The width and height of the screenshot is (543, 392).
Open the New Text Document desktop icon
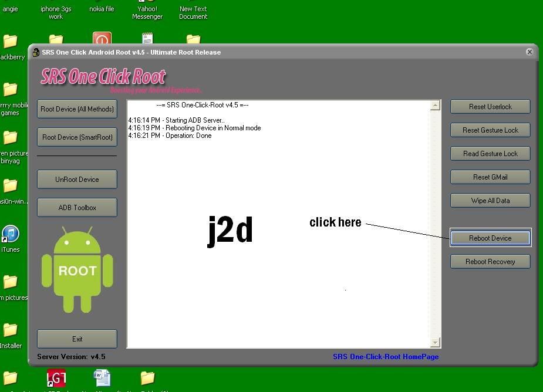point(193,12)
